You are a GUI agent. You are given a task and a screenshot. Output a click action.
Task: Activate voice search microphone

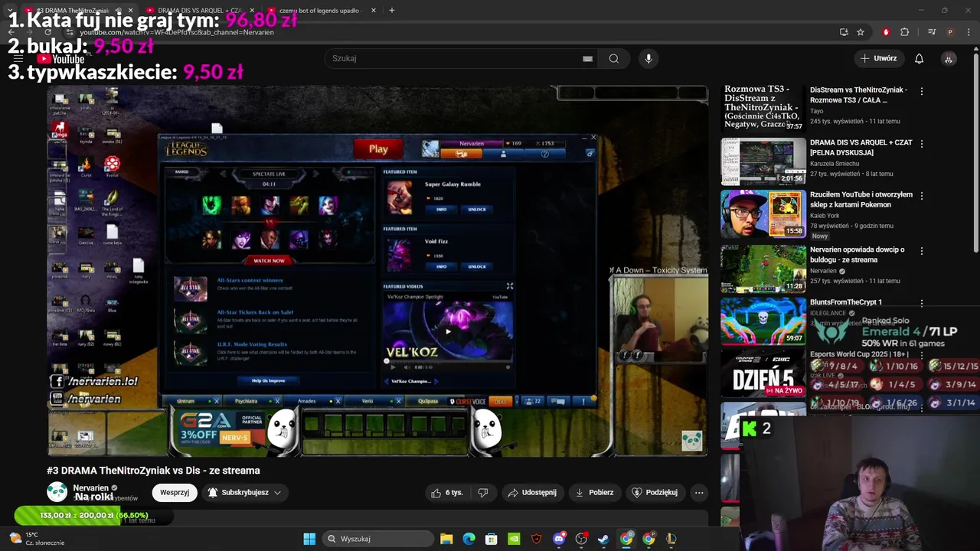click(x=648, y=58)
